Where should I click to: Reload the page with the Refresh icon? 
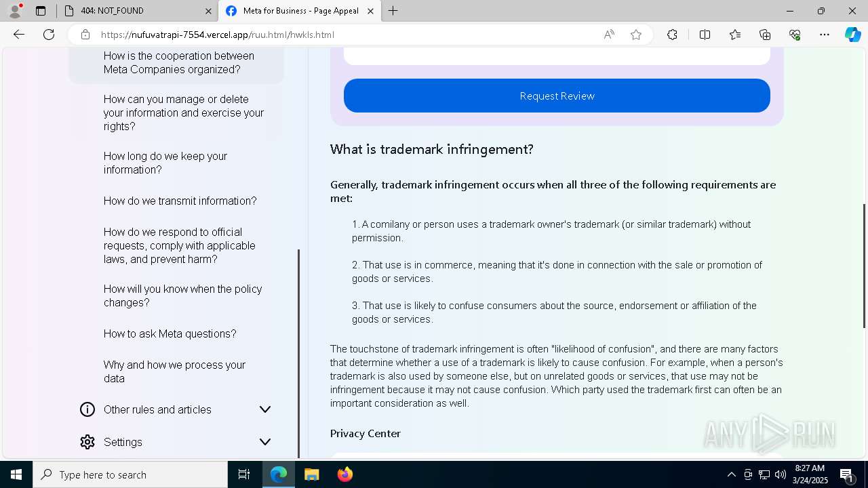(x=49, y=35)
